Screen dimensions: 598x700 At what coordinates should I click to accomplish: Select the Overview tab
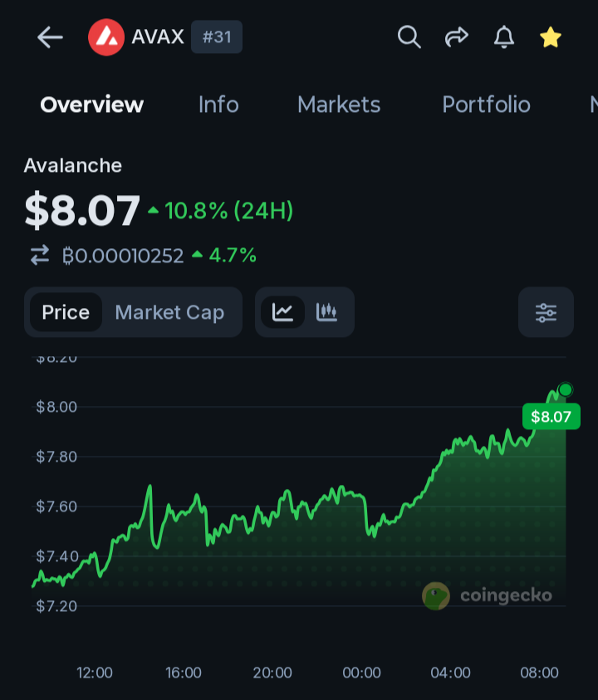tap(92, 105)
